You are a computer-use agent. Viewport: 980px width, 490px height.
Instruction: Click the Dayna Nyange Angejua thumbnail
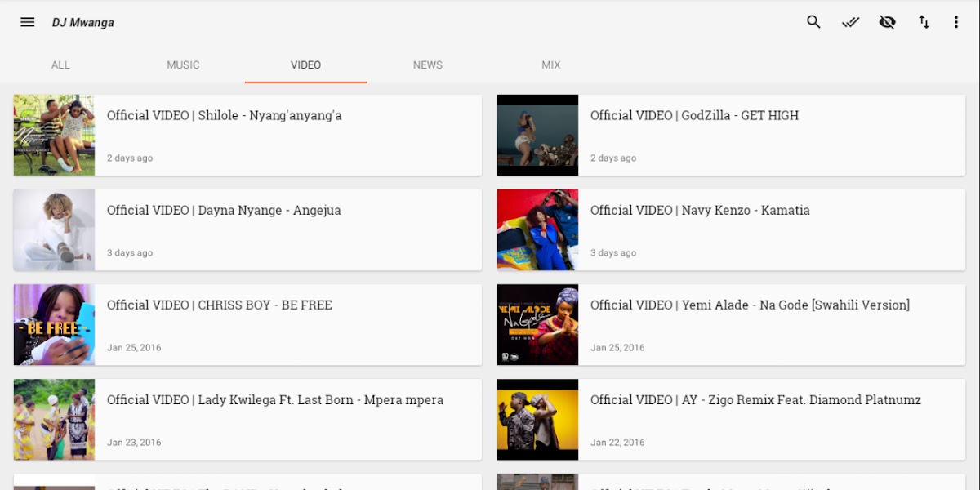[54, 230]
